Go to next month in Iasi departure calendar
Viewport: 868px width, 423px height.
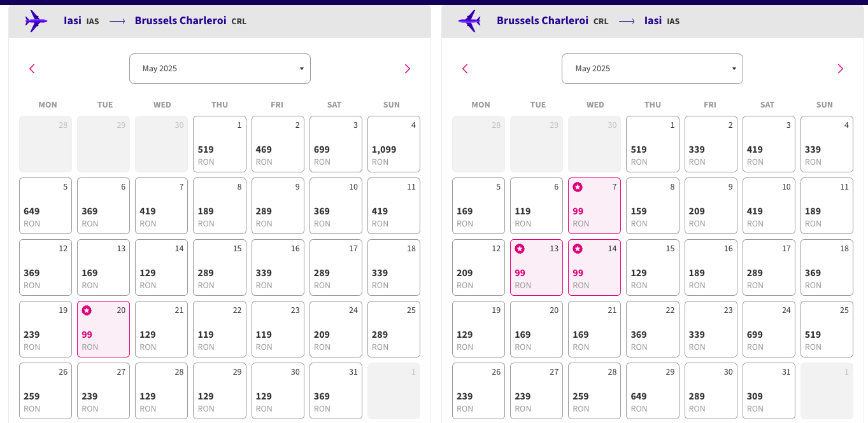pyautogui.click(x=408, y=69)
